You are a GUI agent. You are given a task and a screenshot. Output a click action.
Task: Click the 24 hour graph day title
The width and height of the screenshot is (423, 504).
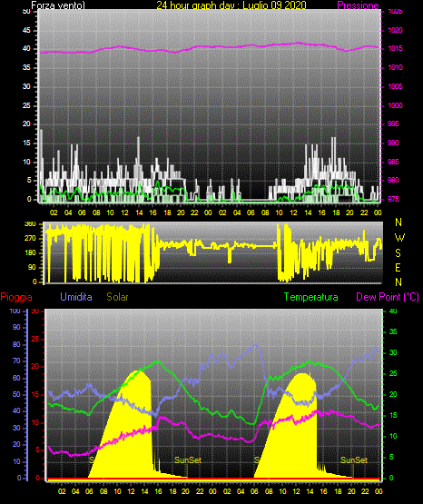[231, 5]
